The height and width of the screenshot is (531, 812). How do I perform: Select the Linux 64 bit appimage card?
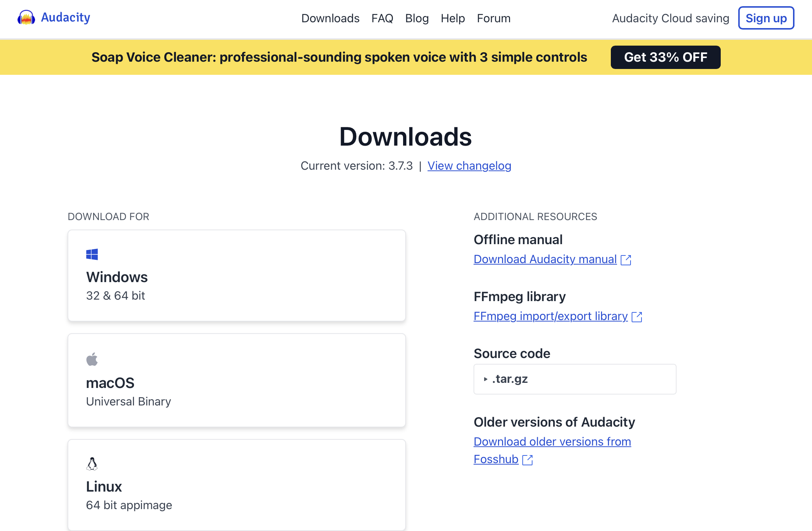(x=237, y=485)
